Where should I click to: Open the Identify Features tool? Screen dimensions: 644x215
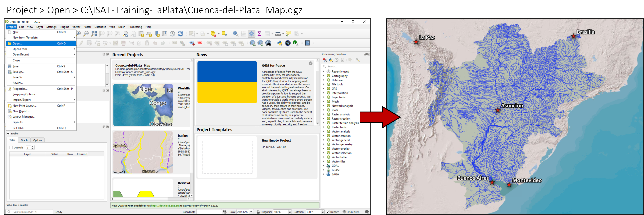(236, 34)
